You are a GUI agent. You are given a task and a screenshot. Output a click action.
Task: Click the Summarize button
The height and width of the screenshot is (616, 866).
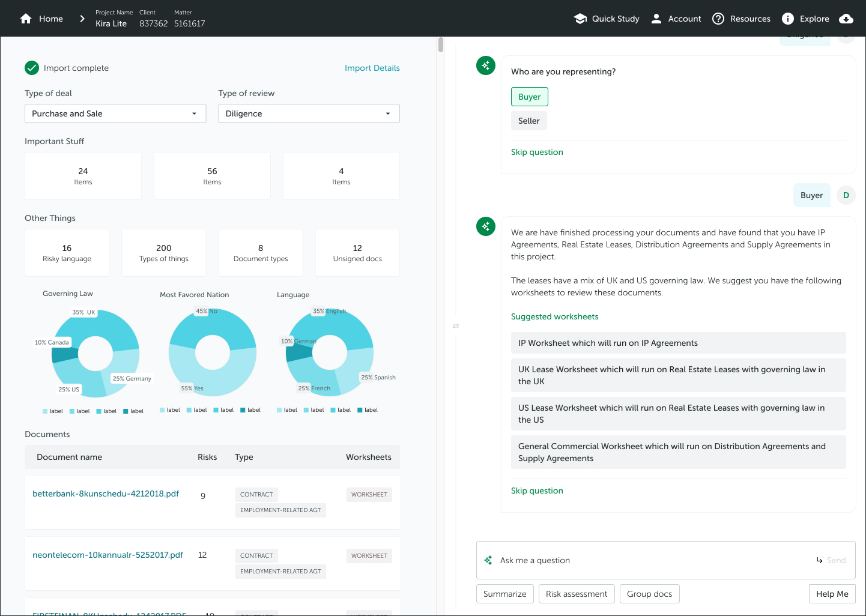(x=505, y=594)
